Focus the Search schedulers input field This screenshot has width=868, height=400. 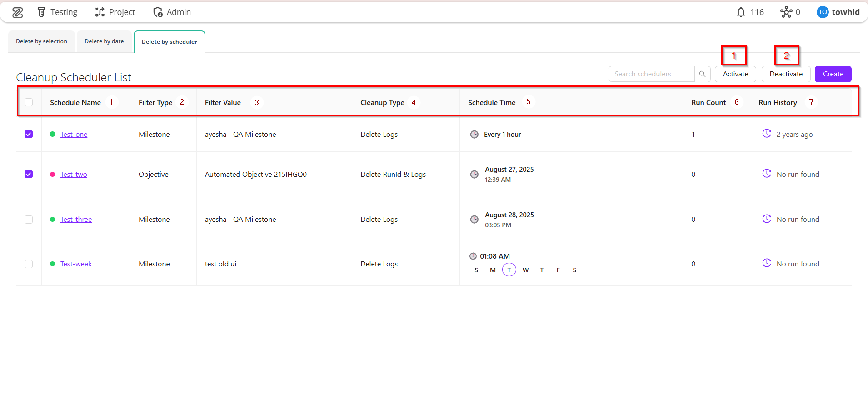pos(651,74)
